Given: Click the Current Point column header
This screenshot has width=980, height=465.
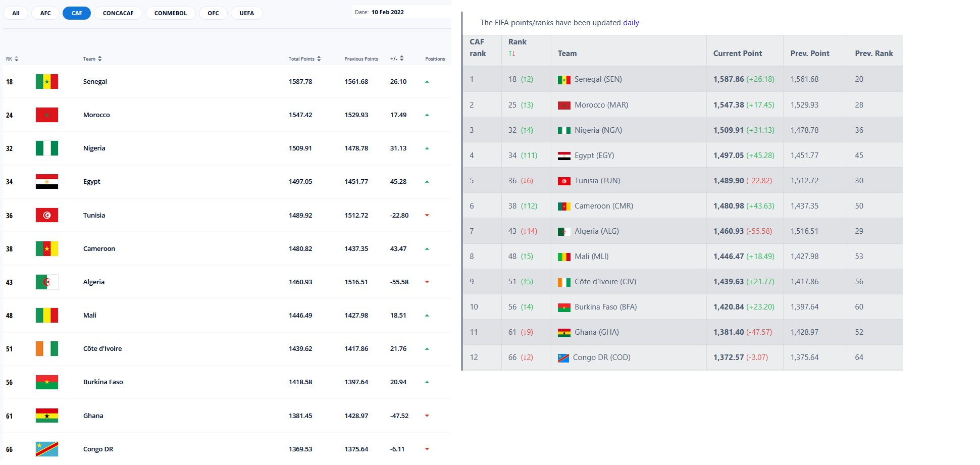Looking at the screenshot, I should 738,53.
